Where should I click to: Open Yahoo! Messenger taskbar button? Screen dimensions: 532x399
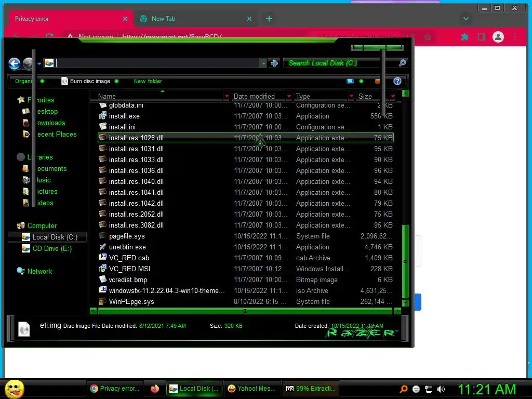click(x=252, y=389)
